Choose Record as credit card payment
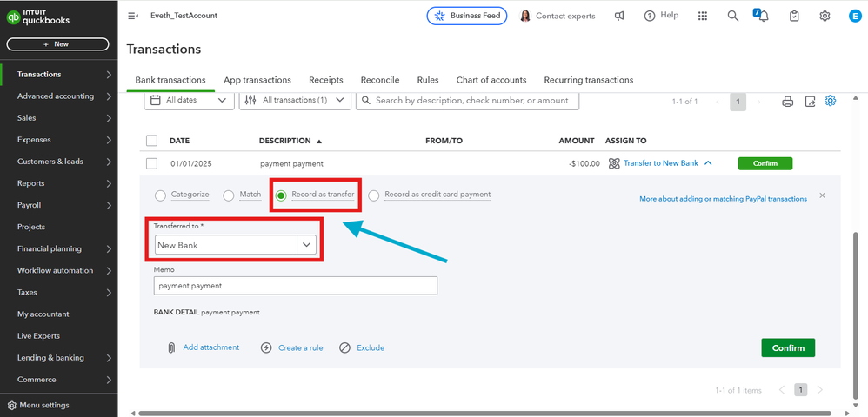This screenshot has height=417, width=868. [x=374, y=195]
